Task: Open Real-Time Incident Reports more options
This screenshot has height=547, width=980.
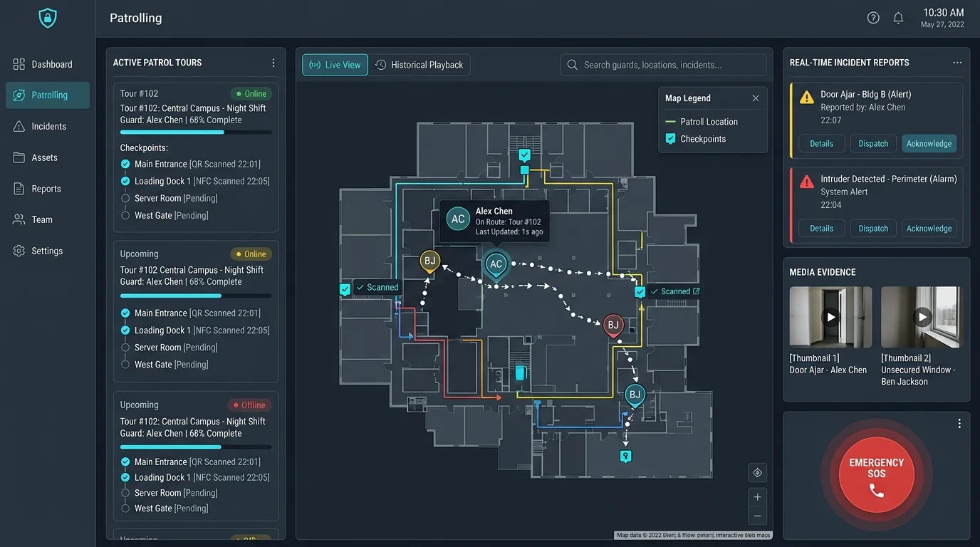Action: [957, 63]
